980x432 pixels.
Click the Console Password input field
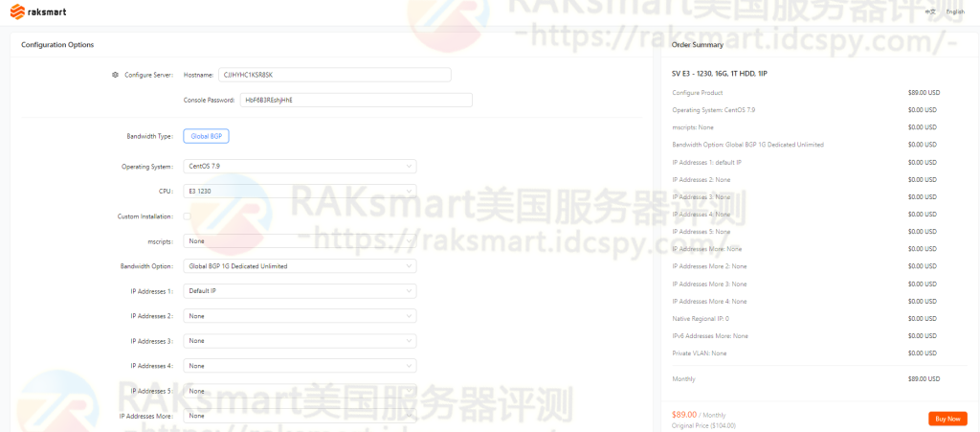(x=356, y=100)
